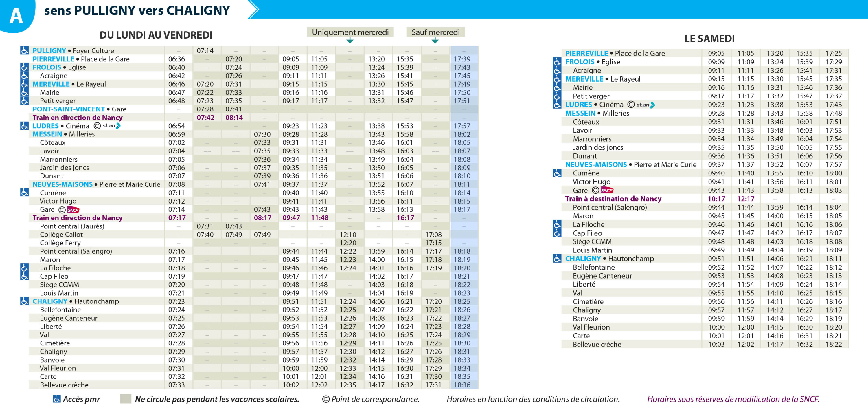Screen dimensions: 868x410
Task: Click the wheelchair icon beside PULLIGNY Foyer Culturel
Action: (24, 51)
